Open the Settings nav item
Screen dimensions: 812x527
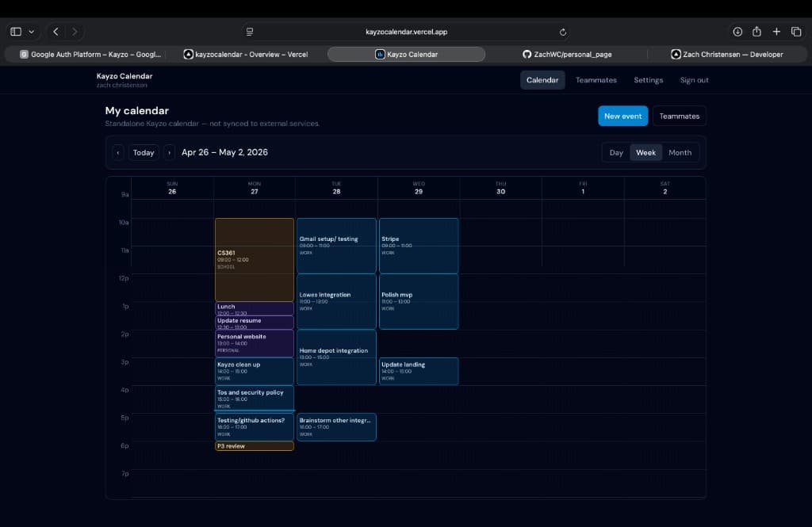(x=649, y=79)
